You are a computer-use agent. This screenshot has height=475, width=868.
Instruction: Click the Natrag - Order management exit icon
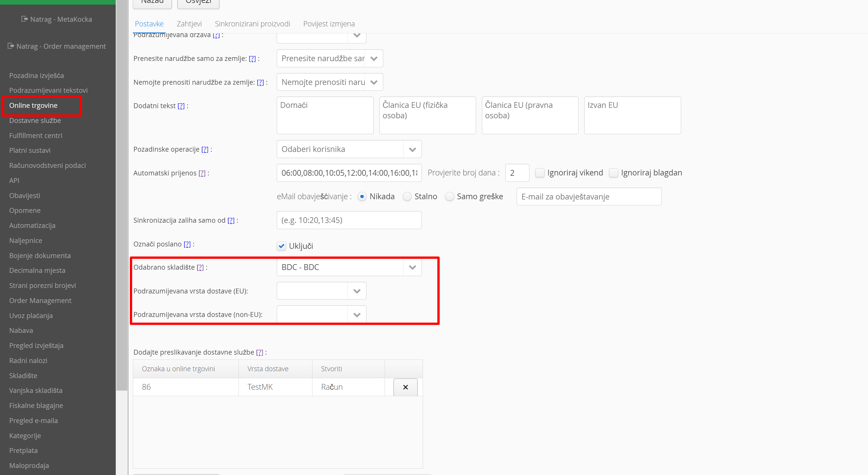[11, 46]
